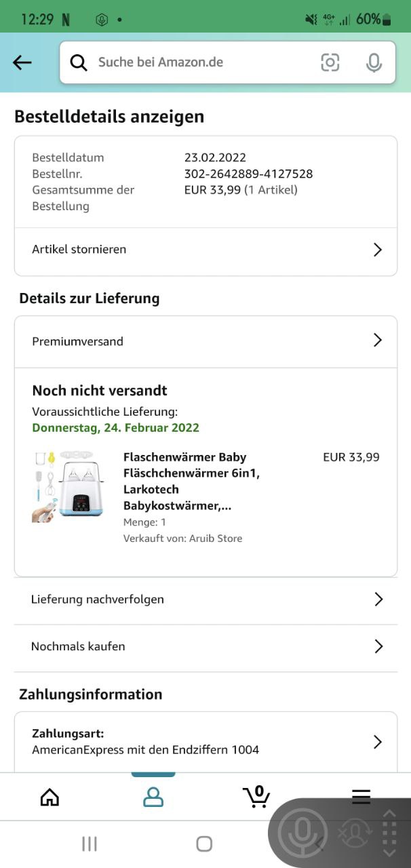Tap the floating widget drag handle

click(x=389, y=833)
